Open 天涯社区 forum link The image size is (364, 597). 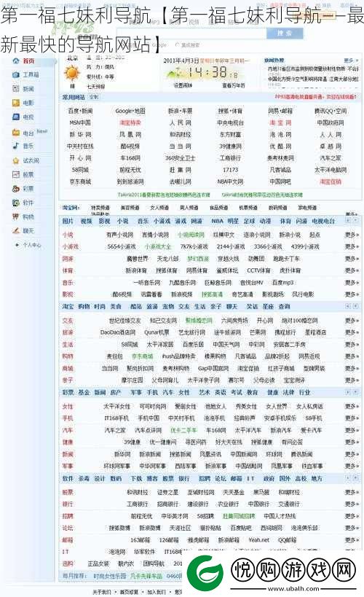pyautogui.click(x=180, y=528)
